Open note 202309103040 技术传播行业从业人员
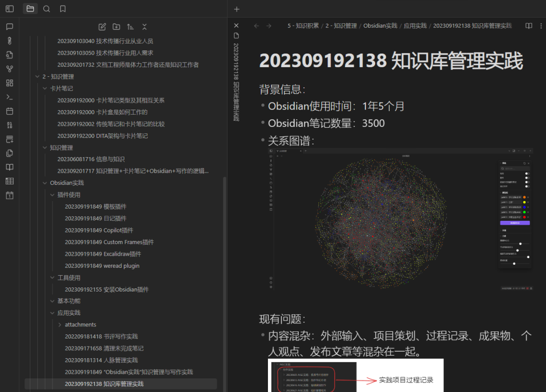The image size is (546, 392). click(x=105, y=41)
